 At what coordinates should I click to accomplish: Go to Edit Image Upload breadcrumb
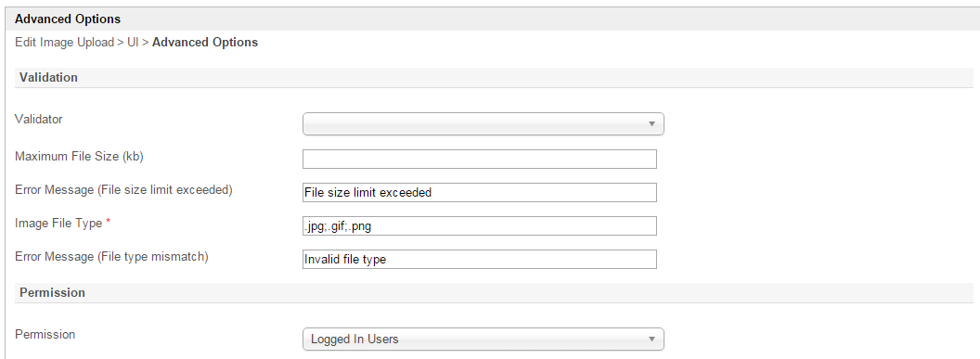64,43
